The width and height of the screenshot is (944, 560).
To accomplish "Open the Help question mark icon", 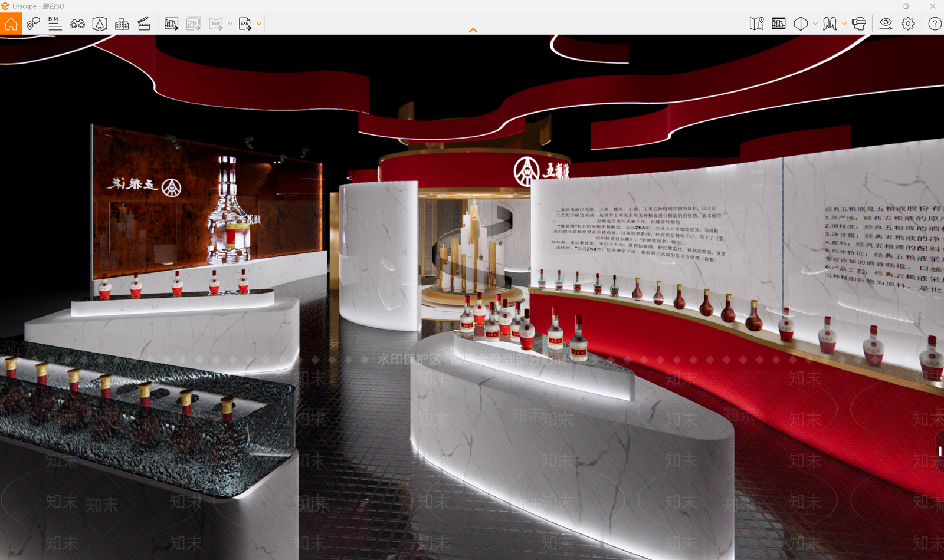I will (x=935, y=24).
